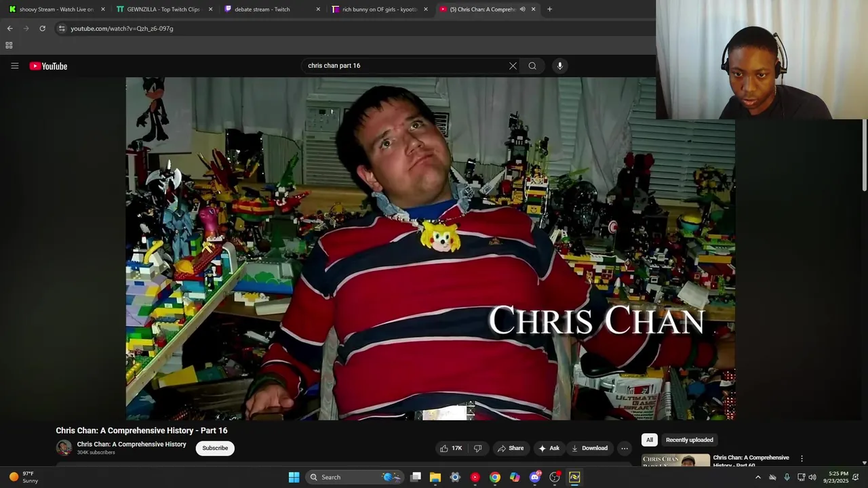
Task: Open the weather widget showing 97°F Sunny
Action: tap(24, 477)
